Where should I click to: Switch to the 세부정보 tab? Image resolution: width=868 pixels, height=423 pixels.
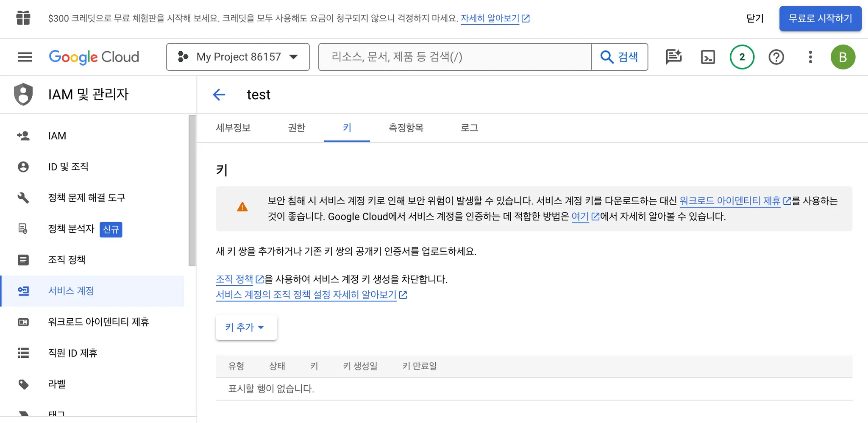233,128
